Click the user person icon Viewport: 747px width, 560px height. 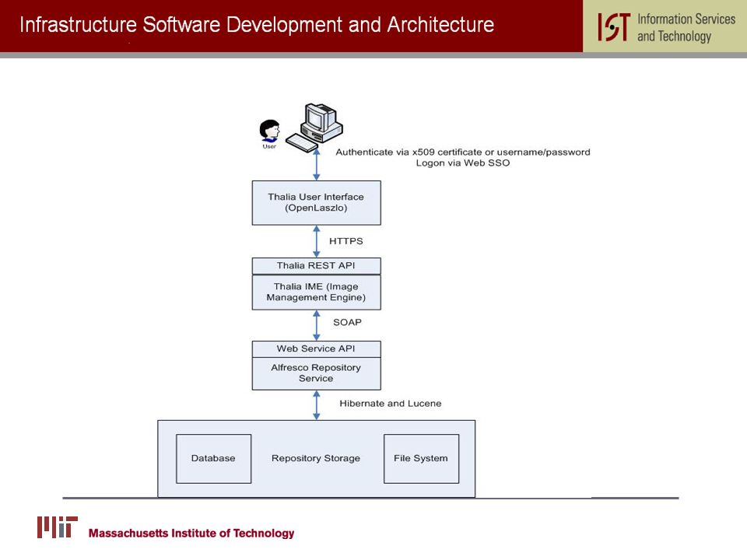pos(270,131)
